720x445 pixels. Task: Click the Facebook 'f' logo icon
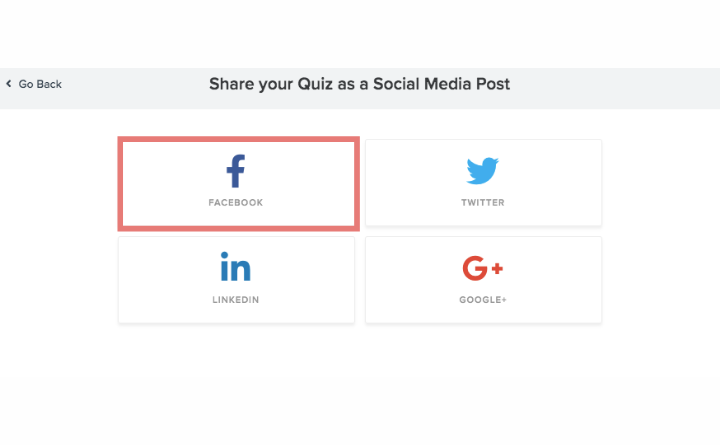coord(236,171)
